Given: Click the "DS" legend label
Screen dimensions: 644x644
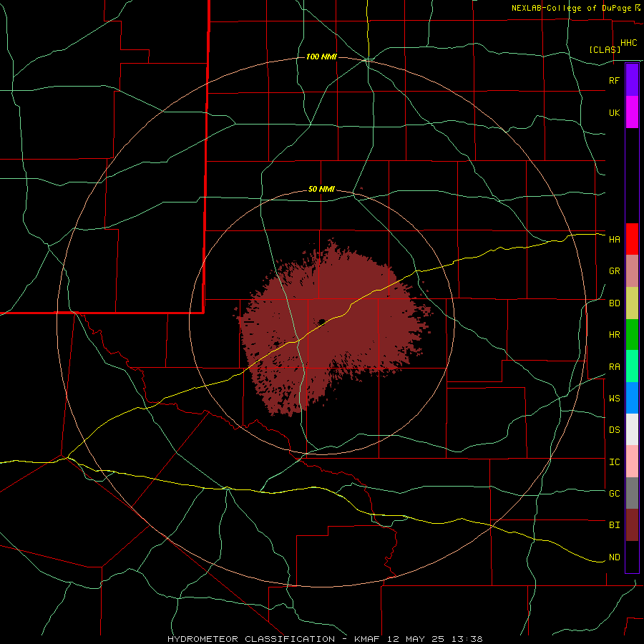Looking at the screenshot, I should (x=614, y=430).
